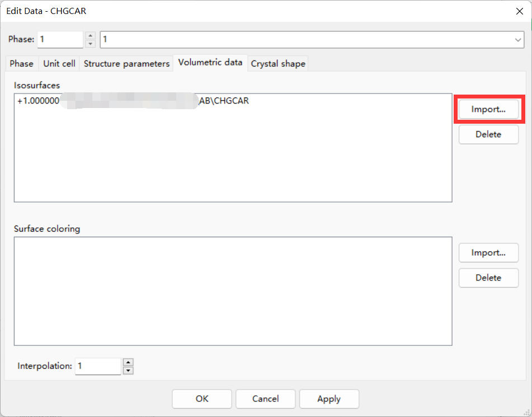
Task: Click the Apply button
Action: tap(329, 399)
